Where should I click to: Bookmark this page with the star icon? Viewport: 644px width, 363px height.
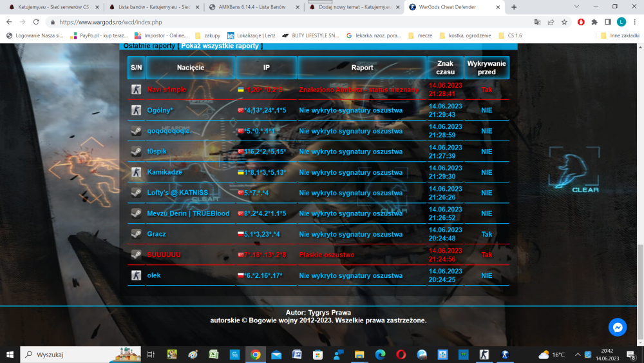564,22
